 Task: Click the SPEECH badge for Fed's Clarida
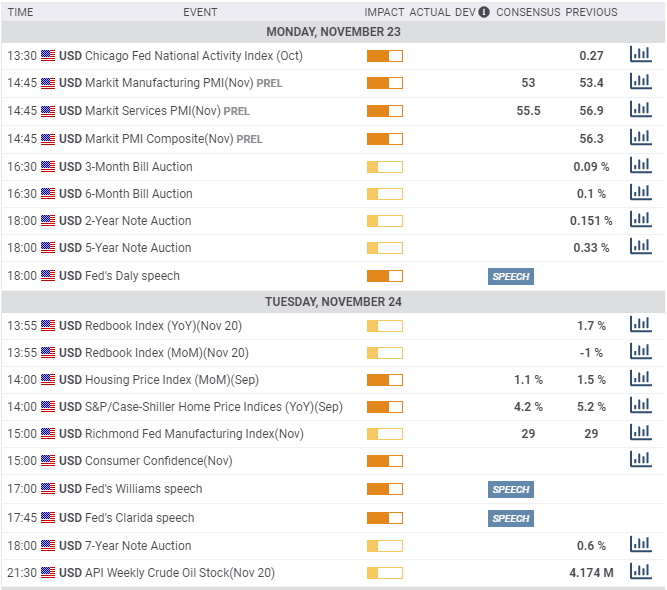click(510, 518)
